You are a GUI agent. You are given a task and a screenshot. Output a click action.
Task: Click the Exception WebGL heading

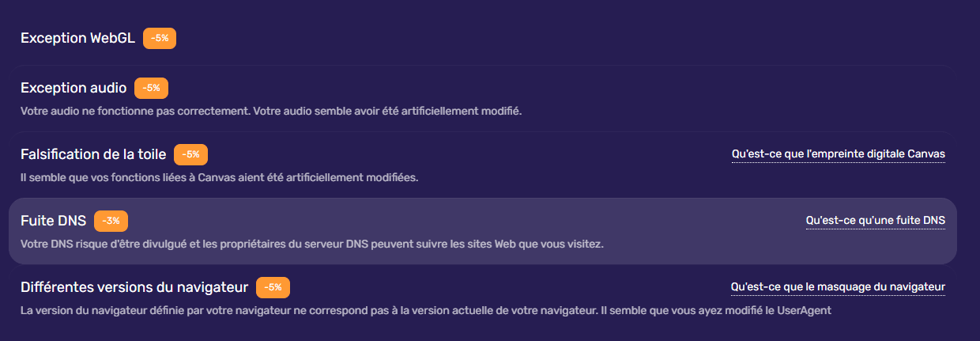tap(78, 38)
